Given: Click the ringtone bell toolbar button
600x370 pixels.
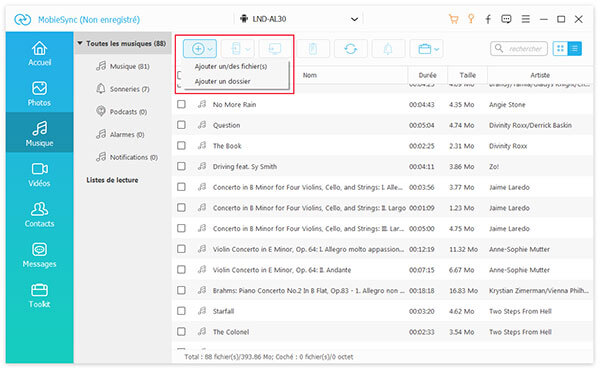Looking at the screenshot, I should pyautogui.click(x=388, y=49).
